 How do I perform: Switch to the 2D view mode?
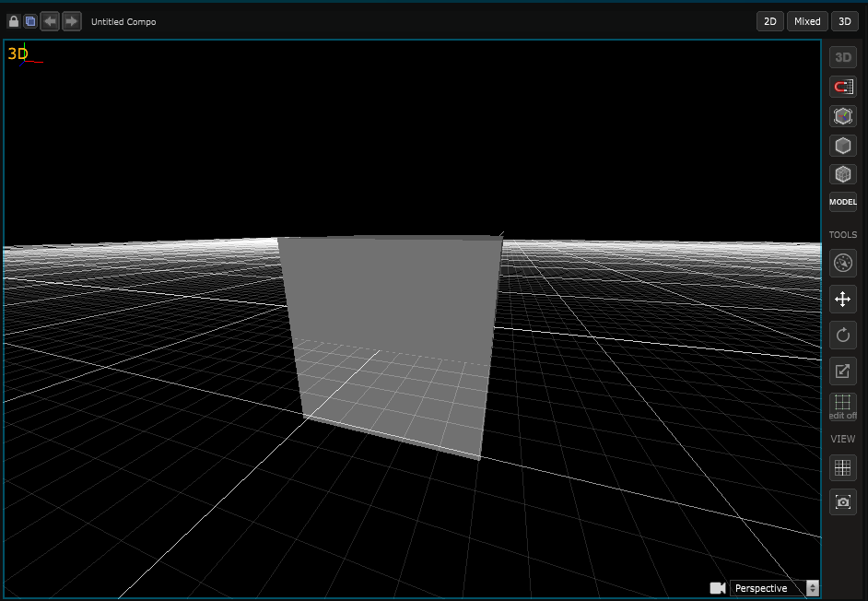click(770, 21)
